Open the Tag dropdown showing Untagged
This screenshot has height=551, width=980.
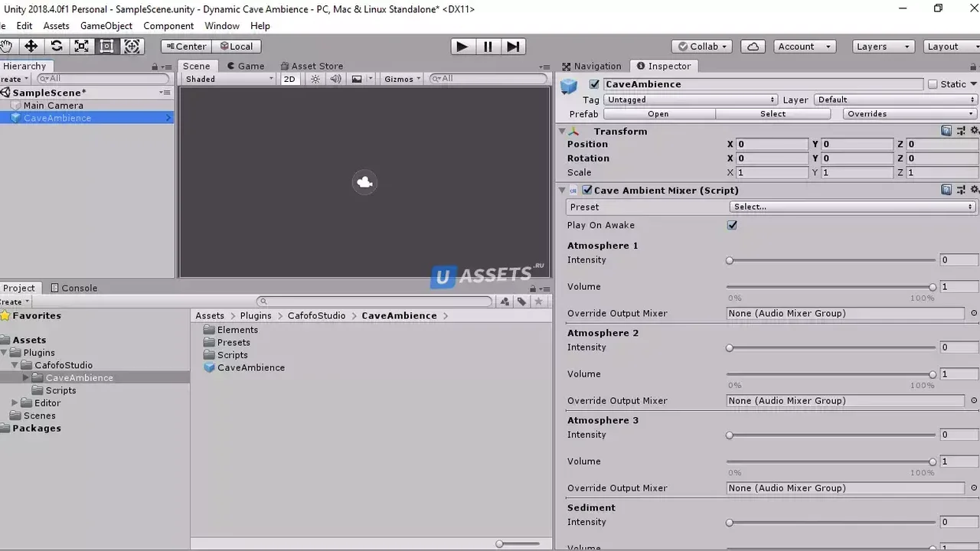tap(691, 99)
